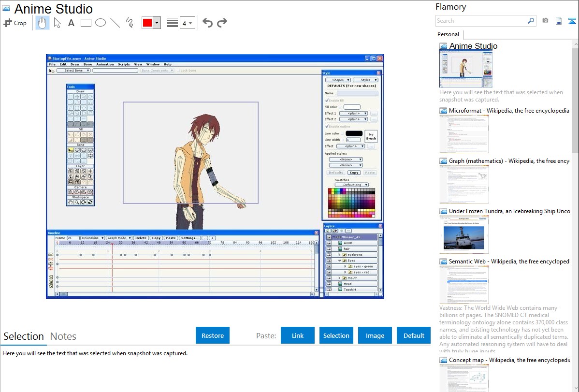Click the plus icon in Layer tools
This screenshot has height=392, width=579.
90,171
